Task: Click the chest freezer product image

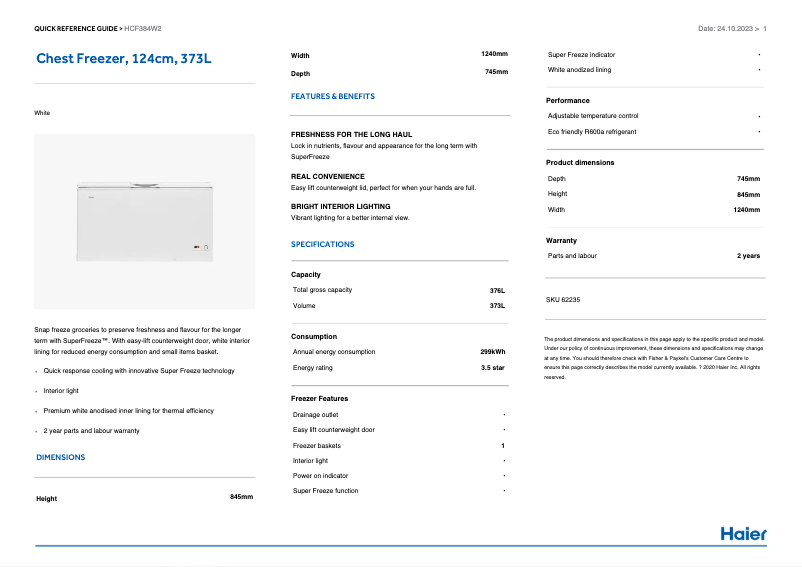Action: (x=145, y=221)
